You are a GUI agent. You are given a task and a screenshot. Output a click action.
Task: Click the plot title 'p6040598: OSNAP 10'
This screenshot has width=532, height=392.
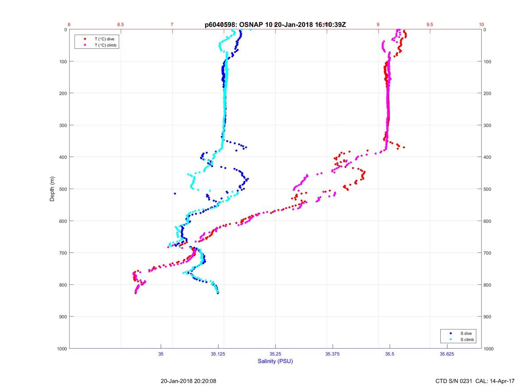(239, 25)
